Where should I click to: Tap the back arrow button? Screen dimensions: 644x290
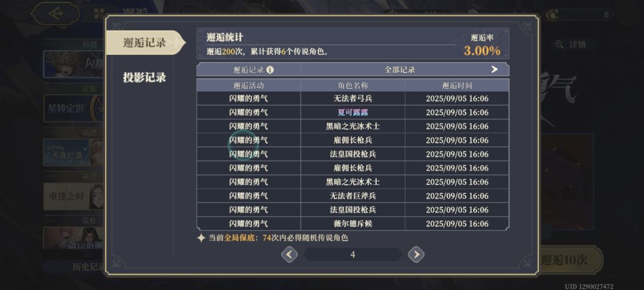55,14
